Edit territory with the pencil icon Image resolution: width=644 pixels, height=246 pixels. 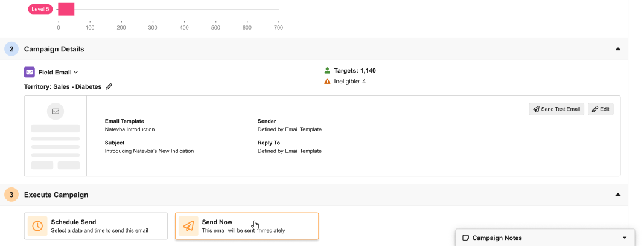point(109,86)
